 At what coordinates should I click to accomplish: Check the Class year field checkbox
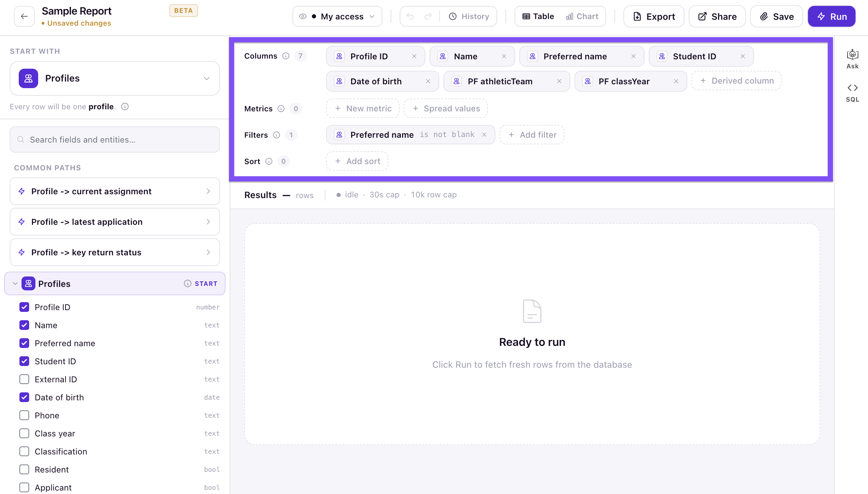[x=24, y=433]
